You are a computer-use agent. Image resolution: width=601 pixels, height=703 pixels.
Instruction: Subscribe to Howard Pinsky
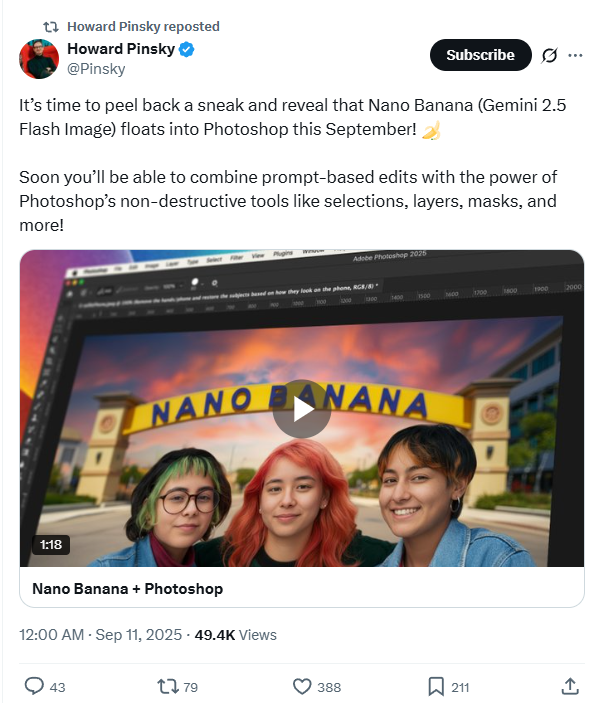(x=481, y=55)
